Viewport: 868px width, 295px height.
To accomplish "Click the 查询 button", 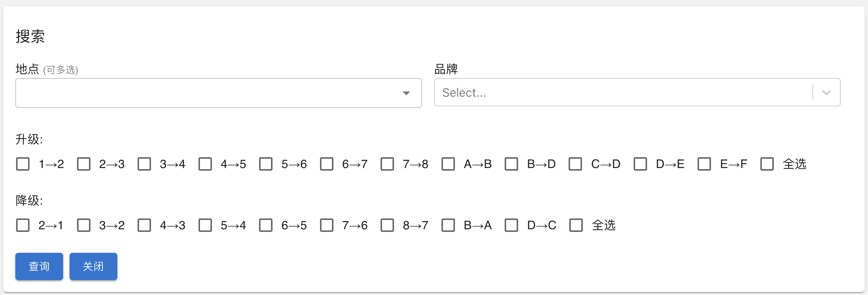I will tap(39, 266).
